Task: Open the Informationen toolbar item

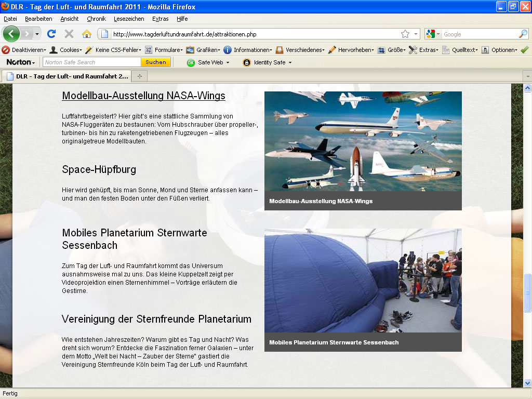Action: coord(248,50)
